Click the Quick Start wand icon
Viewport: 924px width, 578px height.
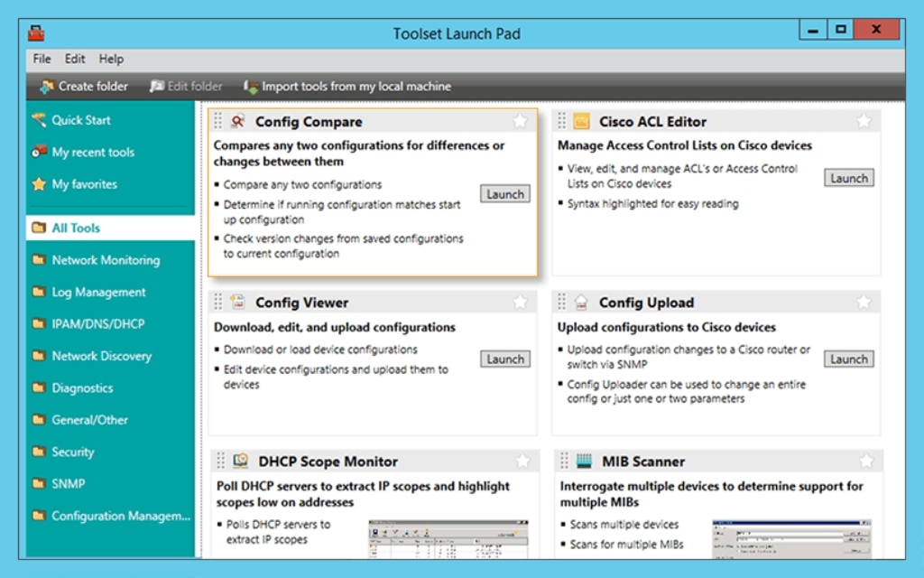(x=38, y=119)
